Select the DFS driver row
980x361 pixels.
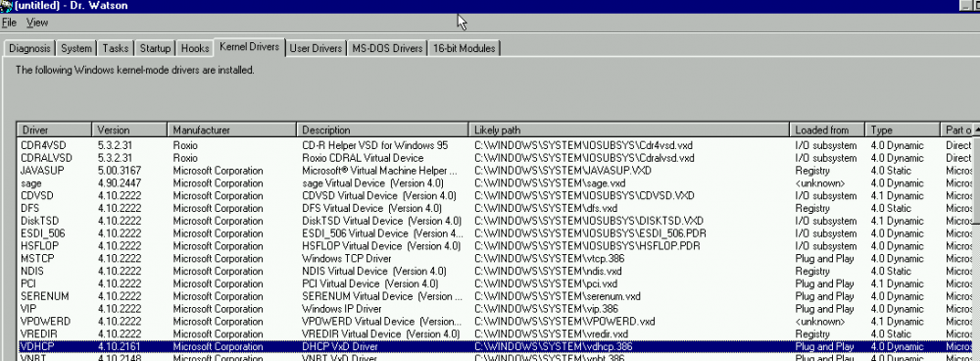click(494, 208)
